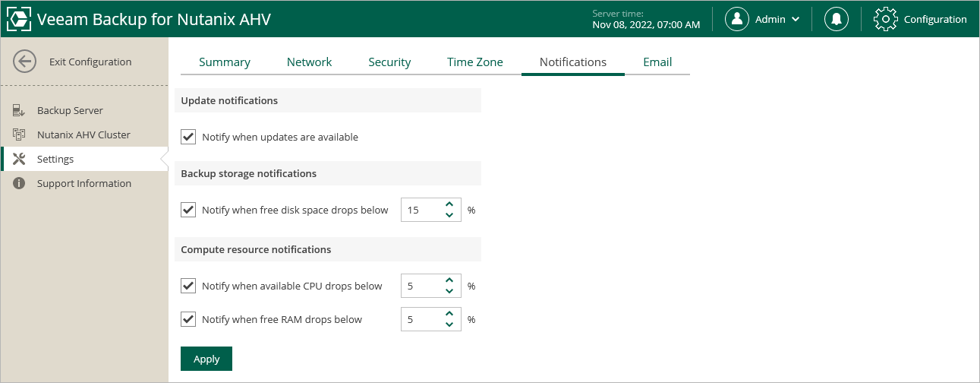Select the Nutanix AHV Cluster icon
Viewport: 980px width, 383px height.
click(20, 135)
